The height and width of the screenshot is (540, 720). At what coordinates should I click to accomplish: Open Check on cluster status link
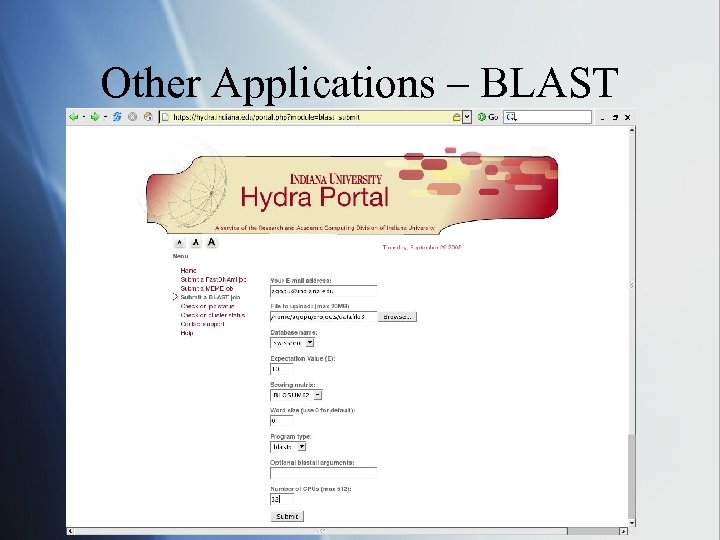[213, 315]
